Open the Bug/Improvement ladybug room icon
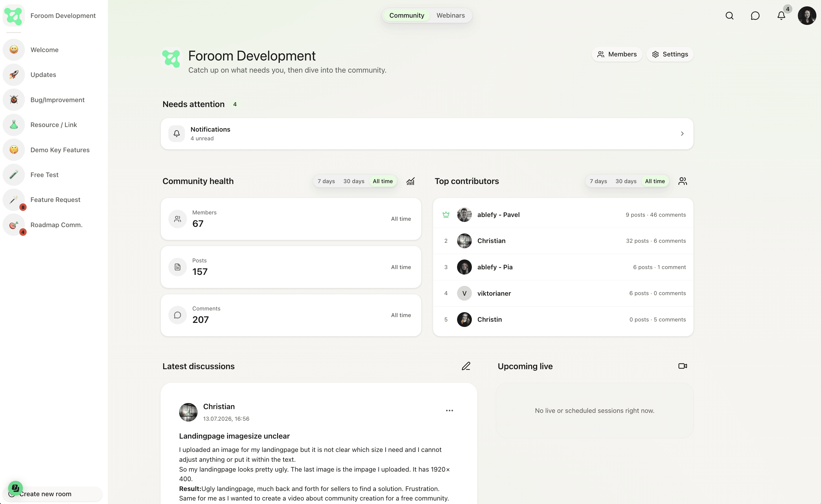Image resolution: width=821 pixels, height=504 pixels. coord(14,100)
